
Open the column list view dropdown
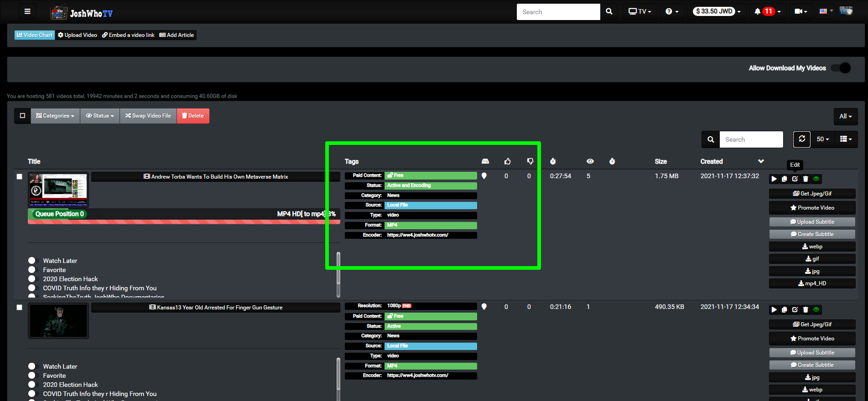pyautogui.click(x=846, y=139)
